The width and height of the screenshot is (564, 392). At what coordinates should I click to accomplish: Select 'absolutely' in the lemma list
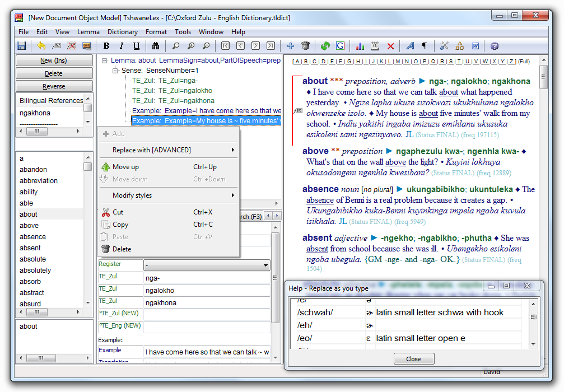(35, 270)
